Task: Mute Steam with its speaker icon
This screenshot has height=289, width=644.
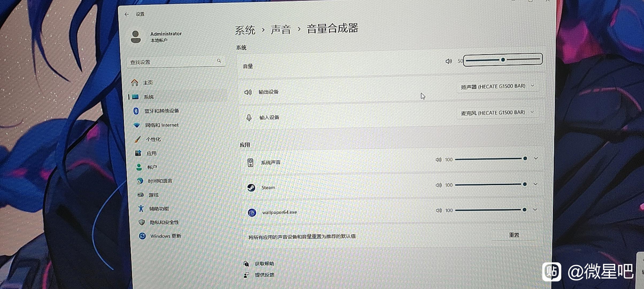Action: click(x=438, y=185)
